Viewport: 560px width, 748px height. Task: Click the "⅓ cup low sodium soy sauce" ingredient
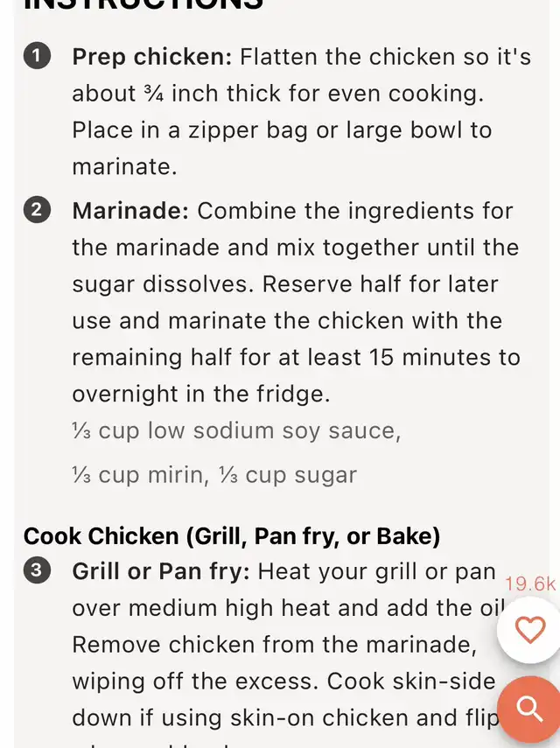click(236, 430)
